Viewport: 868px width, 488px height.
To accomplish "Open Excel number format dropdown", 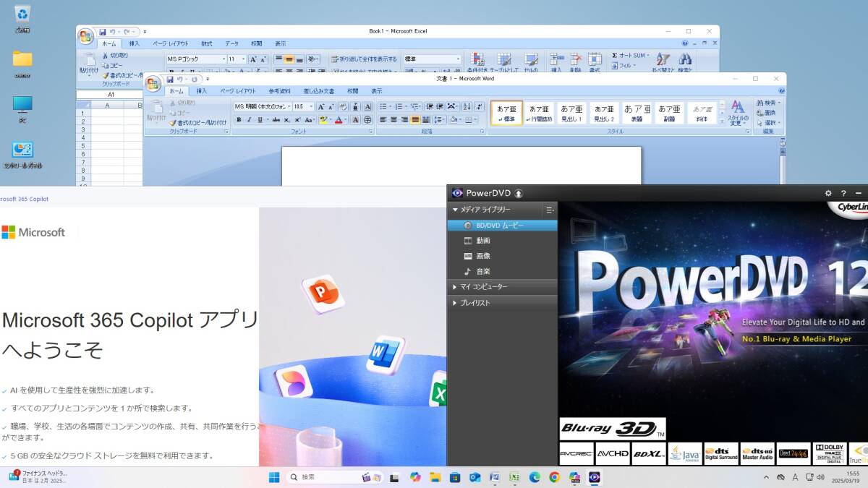I will point(458,59).
